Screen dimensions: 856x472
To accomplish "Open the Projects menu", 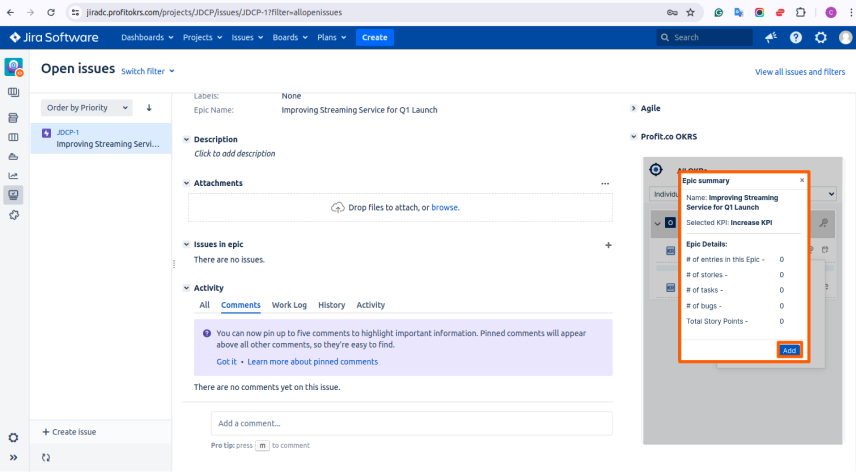I will click(202, 37).
